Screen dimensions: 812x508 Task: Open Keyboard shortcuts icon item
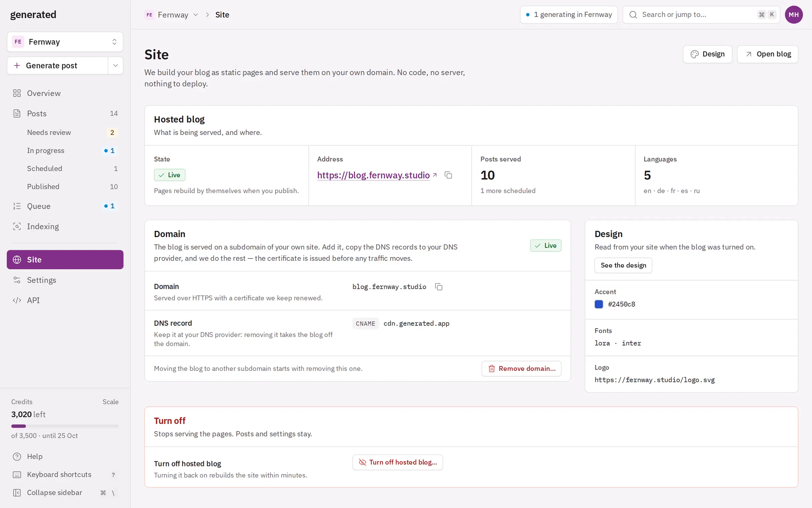pos(17,474)
